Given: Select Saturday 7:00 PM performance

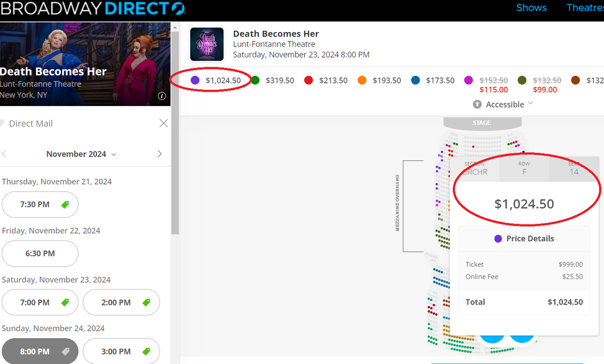Looking at the screenshot, I should pyautogui.click(x=40, y=302).
